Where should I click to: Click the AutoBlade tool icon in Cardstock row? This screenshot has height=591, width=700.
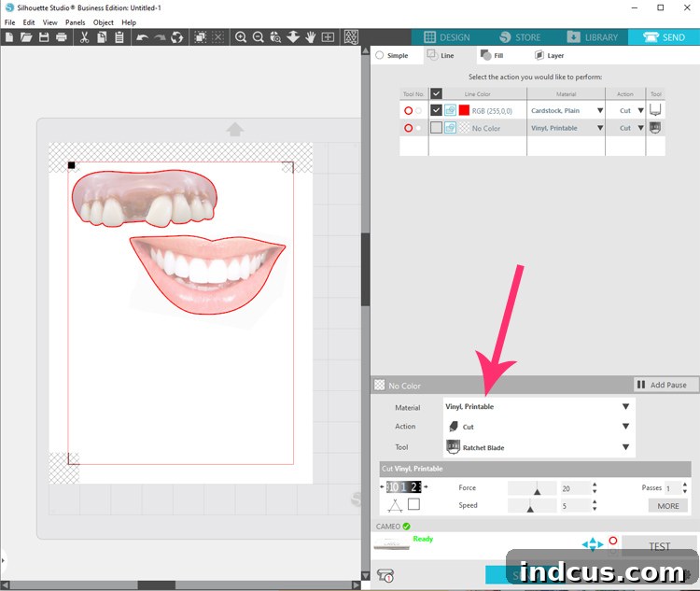[x=655, y=110]
